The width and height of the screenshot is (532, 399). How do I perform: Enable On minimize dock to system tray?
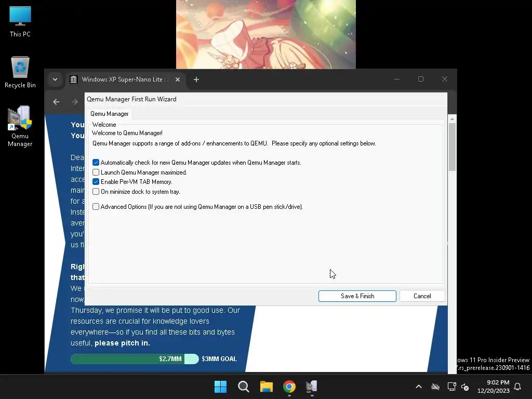tap(96, 192)
